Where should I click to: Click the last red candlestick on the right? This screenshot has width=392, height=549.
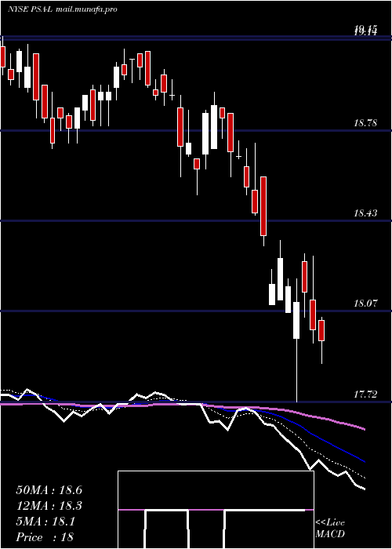pyautogui.click(x=321, y=330)
